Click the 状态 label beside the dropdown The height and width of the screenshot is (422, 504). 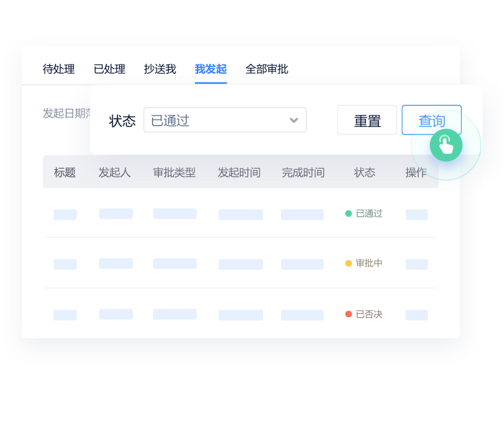pyautogui.click(x=122, y=121)
